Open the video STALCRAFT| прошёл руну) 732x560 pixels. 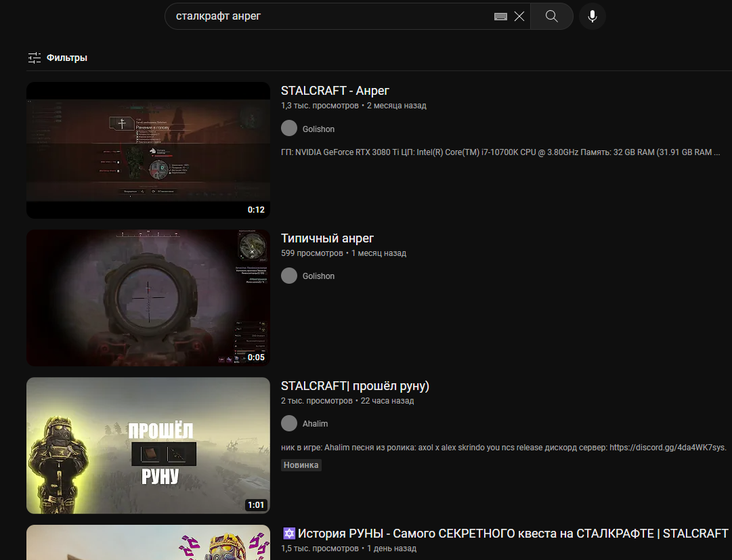click(x=355, y=386)
